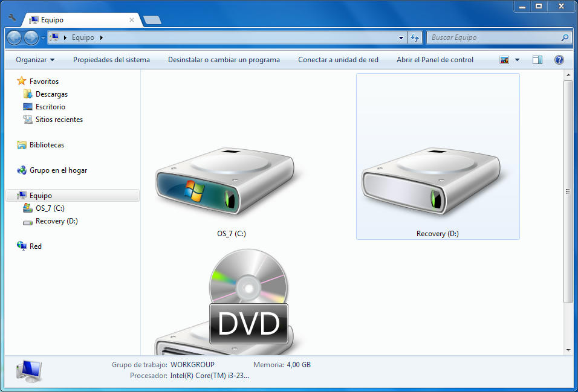
Task: Click the Bibliotecas icon
Action: (x=22, y=145)
